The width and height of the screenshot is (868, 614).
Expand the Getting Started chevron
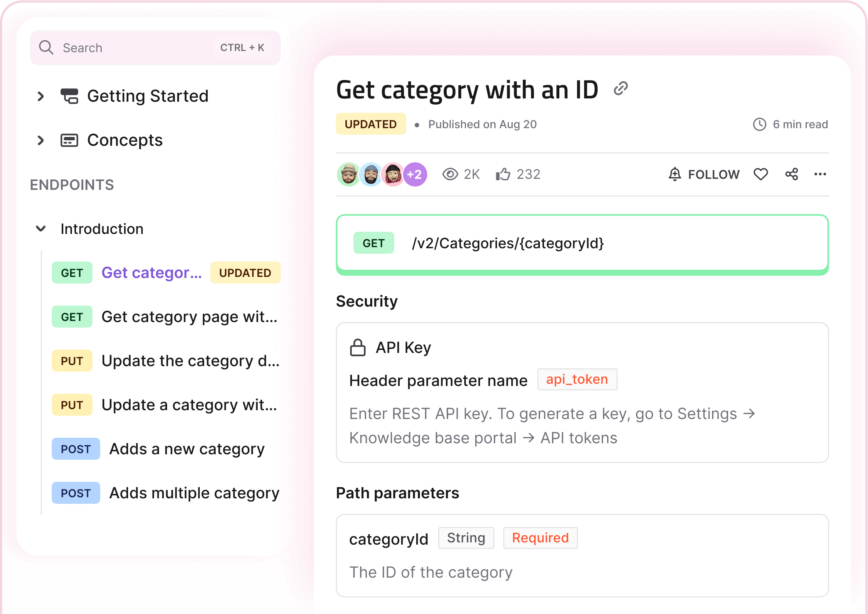click(41, 96)
